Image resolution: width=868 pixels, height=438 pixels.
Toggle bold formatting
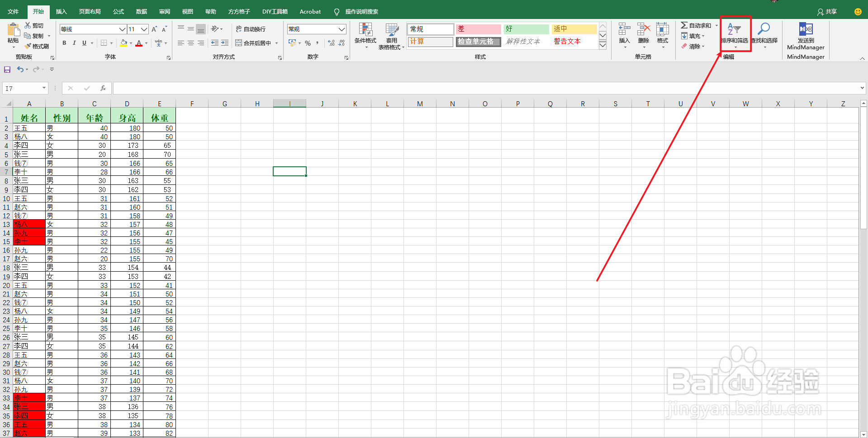pos(64,43)
